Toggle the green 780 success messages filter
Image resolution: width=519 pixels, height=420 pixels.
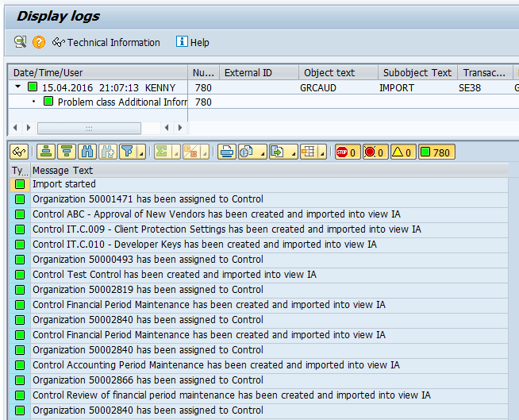click(436, 152)
